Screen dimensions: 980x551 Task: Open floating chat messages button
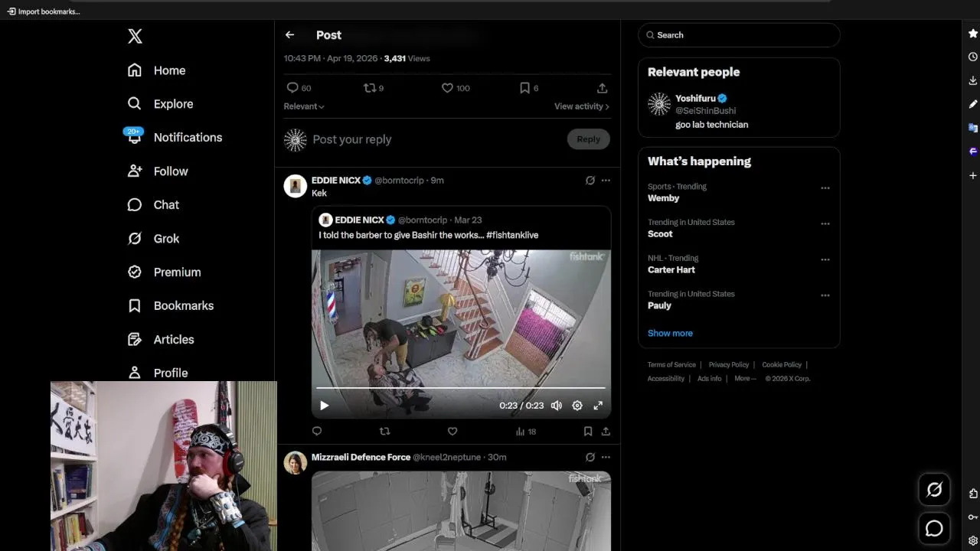(x=934, y=528)
